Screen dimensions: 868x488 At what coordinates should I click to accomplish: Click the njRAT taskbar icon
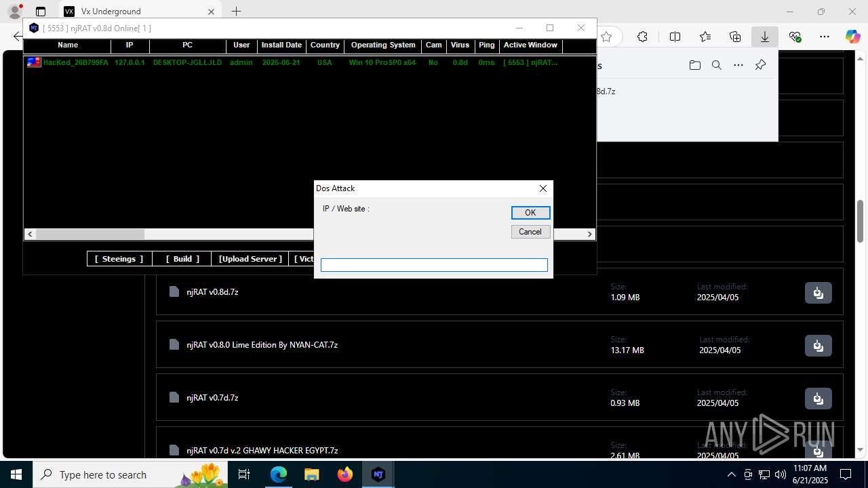pos(378,474)
